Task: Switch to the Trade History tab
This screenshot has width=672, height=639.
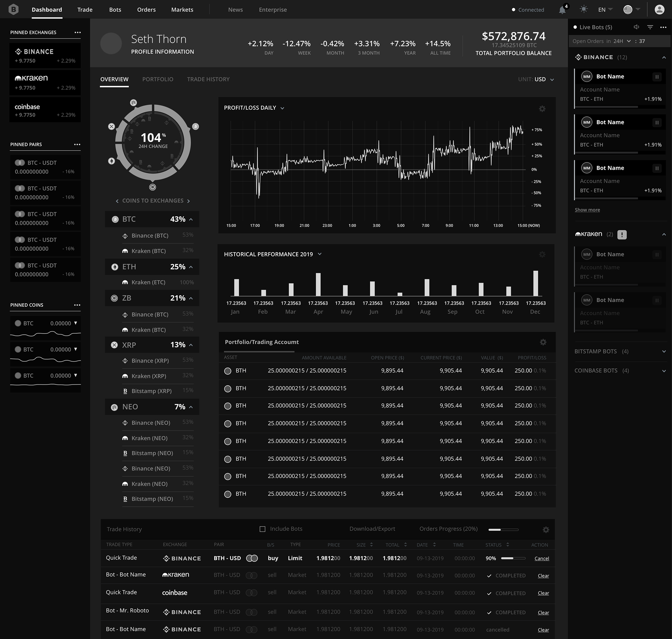Action: tap(208, 79)
